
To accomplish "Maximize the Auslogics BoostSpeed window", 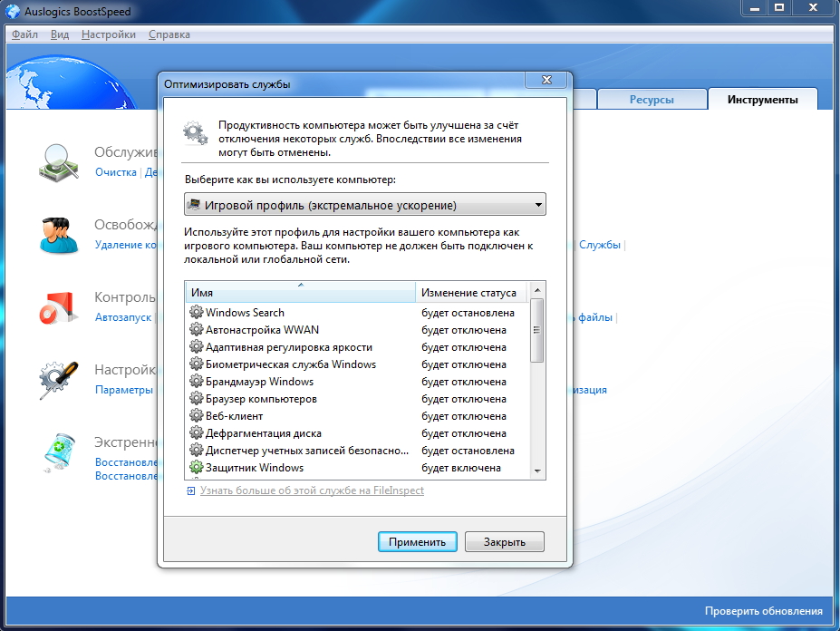I will click(779, 7).
